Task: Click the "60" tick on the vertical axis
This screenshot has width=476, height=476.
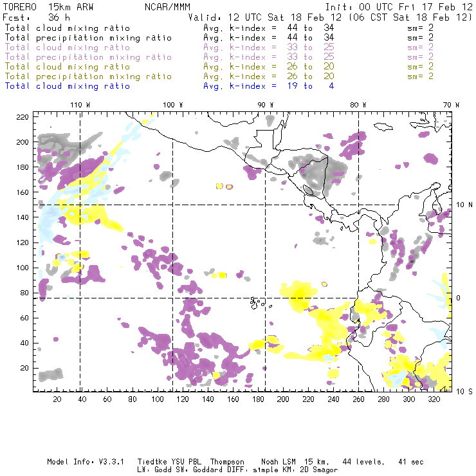Action: pyautogui.click(x=24, y=318)
